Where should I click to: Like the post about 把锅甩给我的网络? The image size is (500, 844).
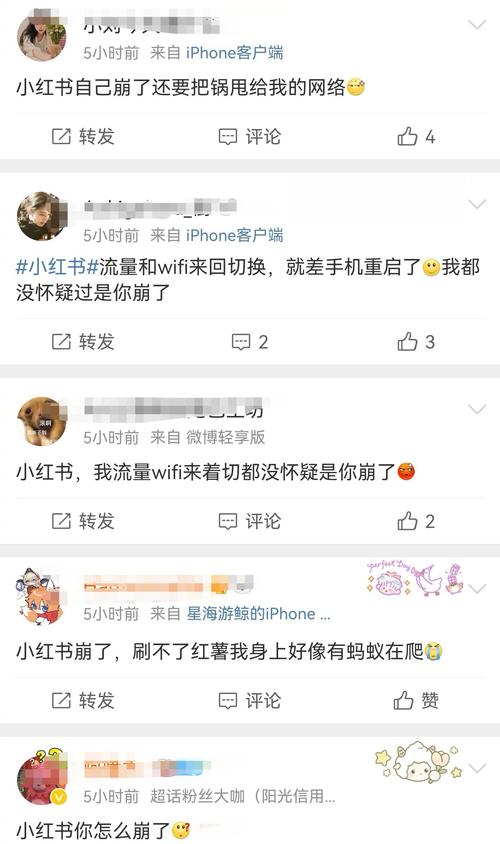click(x=416, y=137)
